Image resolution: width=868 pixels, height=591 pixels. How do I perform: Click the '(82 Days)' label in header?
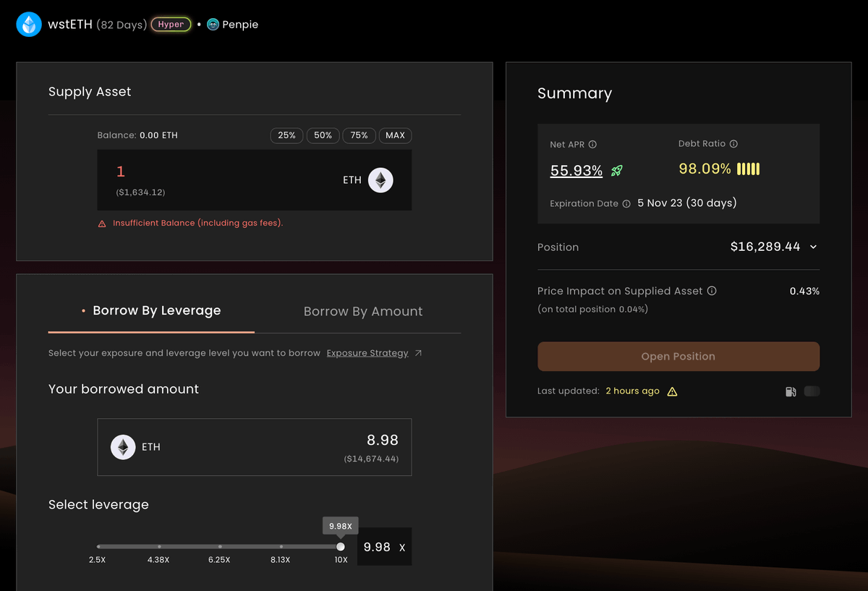pyautogui.click(x=122, y=25)
